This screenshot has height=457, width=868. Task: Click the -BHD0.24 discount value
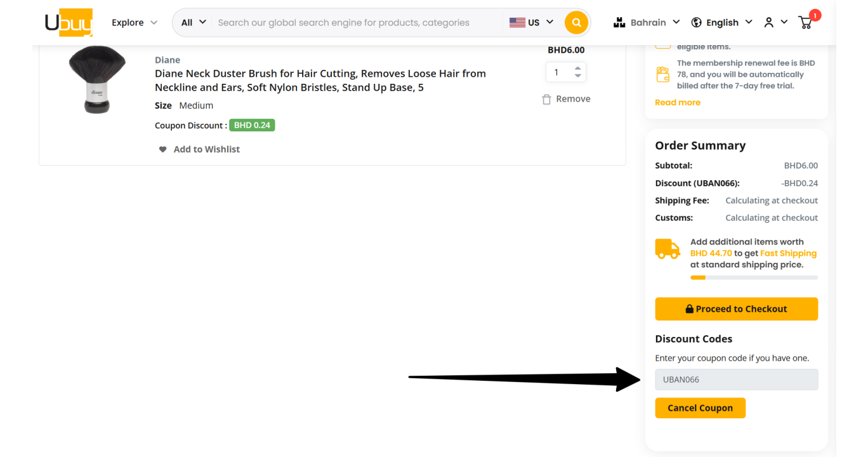(799, 183)
